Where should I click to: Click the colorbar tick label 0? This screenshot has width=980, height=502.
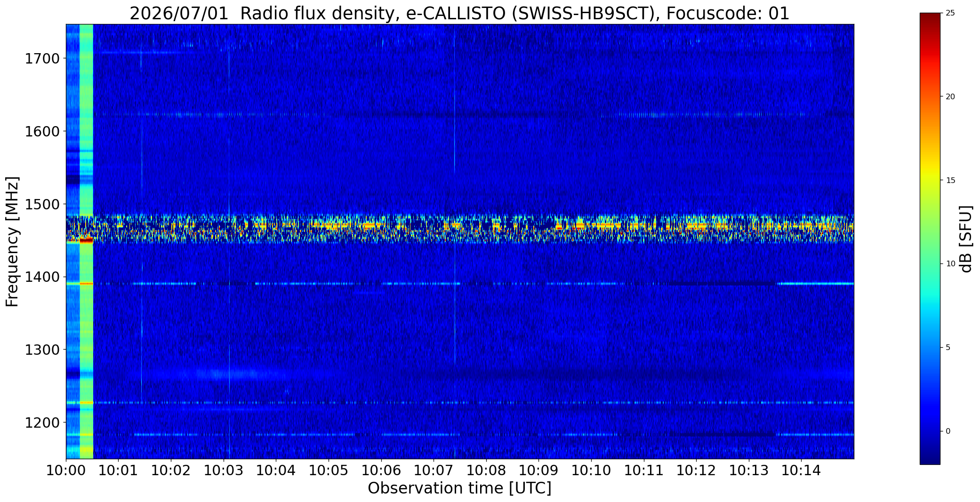tap(948, 431)
